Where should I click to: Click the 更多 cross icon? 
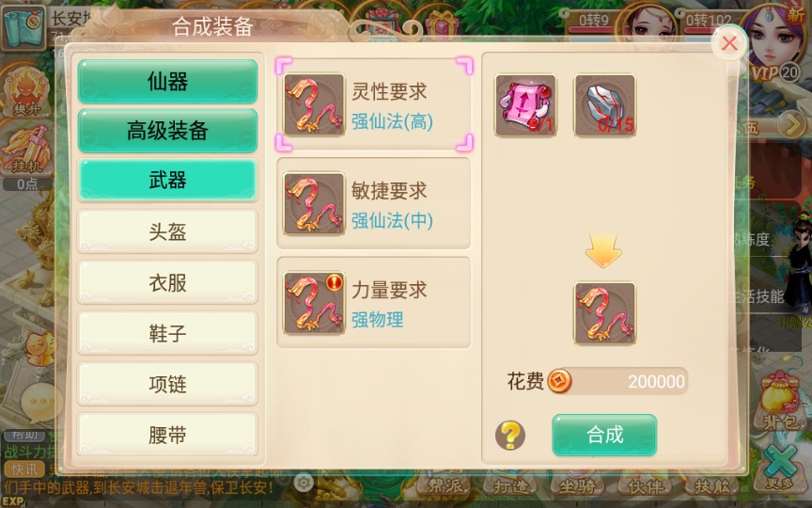[x=781, y=467]
